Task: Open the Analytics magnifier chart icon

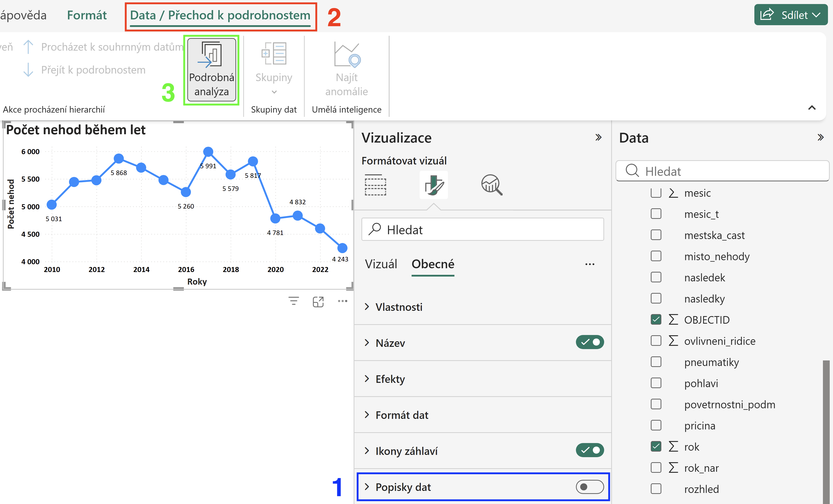Action: [491, 185]
